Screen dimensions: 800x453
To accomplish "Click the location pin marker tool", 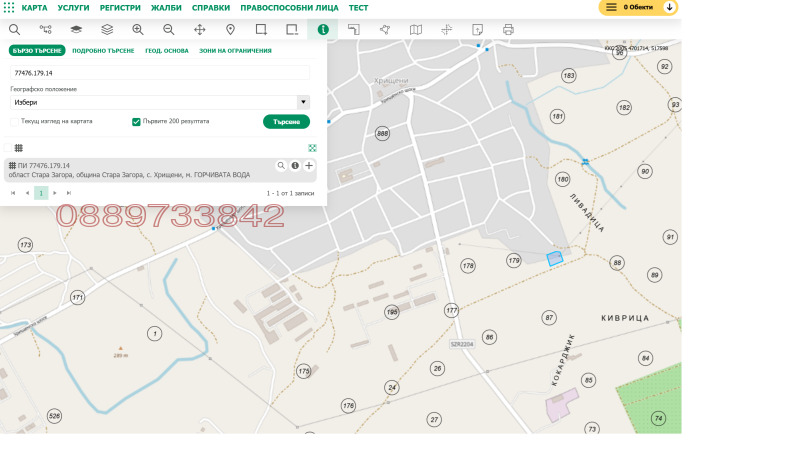I will (230, 30).
